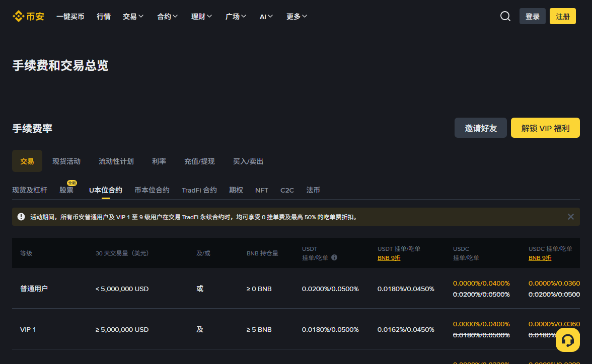Image resolution: width=592 pixels, height=364 pixels.
Task: Expand the 理财 navigation dropdown
Action: coord(201,17)
